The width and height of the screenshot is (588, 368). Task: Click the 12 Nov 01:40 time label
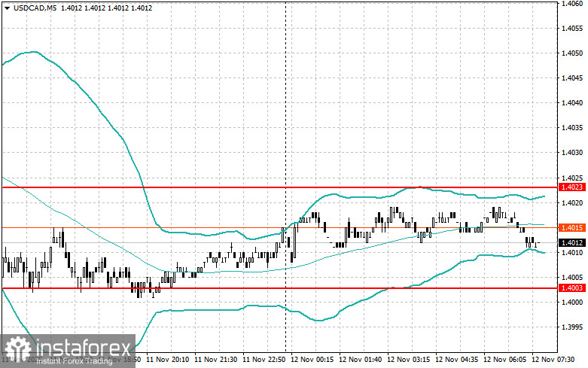point(361,360)
